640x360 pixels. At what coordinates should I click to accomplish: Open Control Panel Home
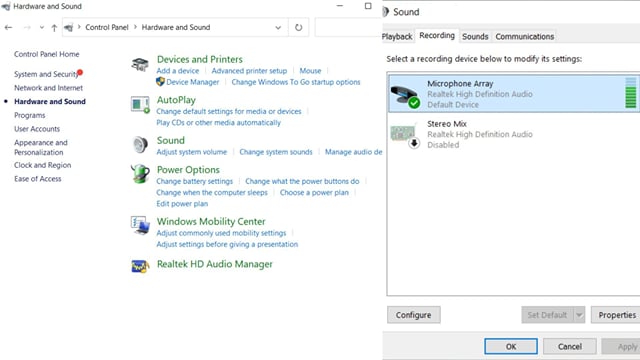(x=47, y=54)
